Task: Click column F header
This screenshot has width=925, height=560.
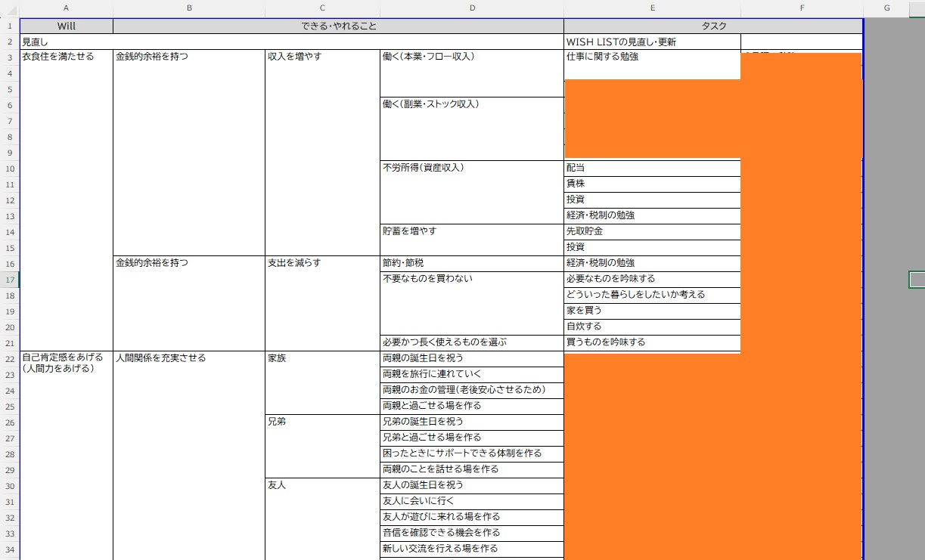Action: click(x=802, y=8)
